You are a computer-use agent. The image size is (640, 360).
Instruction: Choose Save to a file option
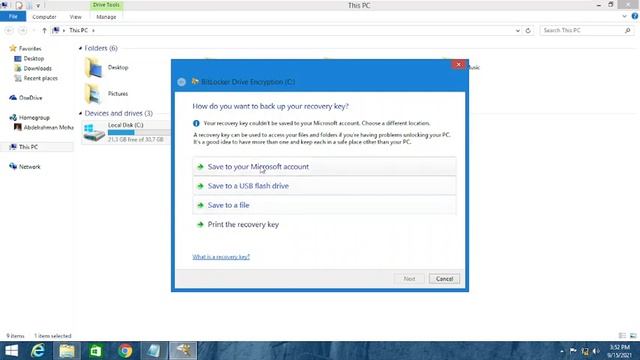point(324,205)
